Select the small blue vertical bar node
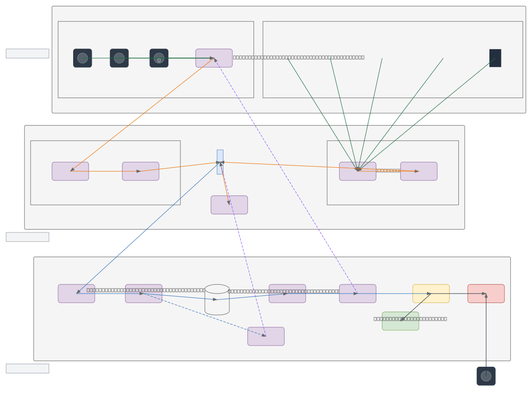The width and height of the screenshot is (532, 400). click(x=220, y=162)
